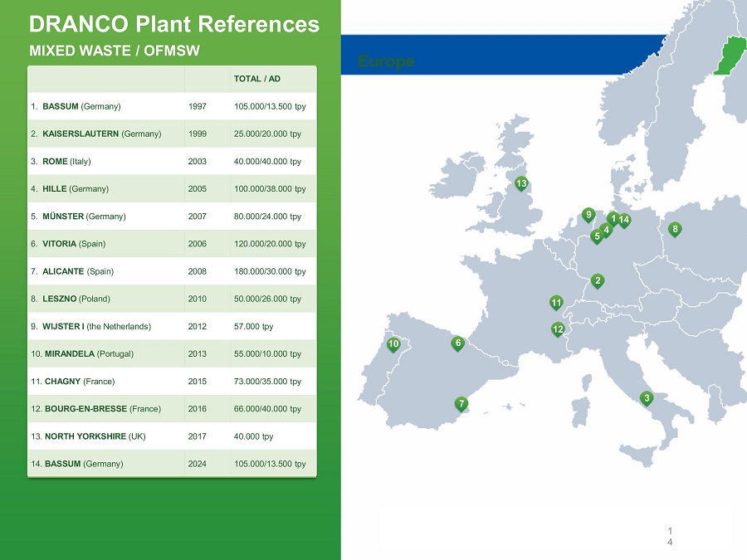Select map marker 9 in the Netherlands
Screen dimensions: 747x560
pos(588,215)
